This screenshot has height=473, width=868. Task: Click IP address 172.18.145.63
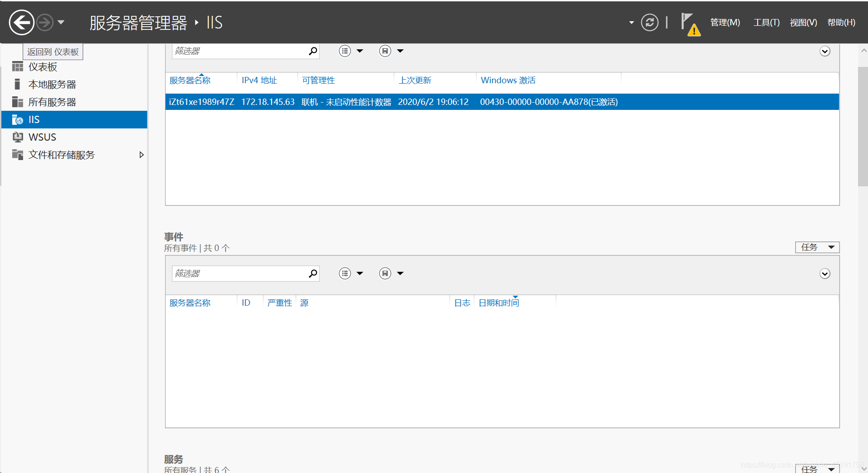(x=268, y=102)
